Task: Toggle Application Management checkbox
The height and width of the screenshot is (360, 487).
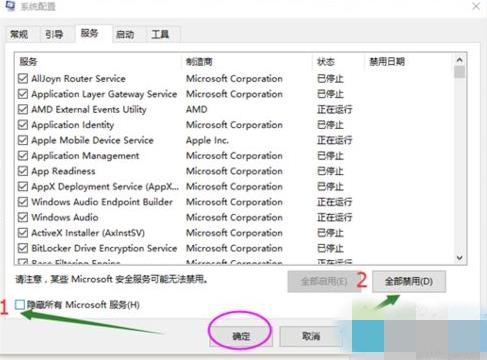Action: [23, 156]
